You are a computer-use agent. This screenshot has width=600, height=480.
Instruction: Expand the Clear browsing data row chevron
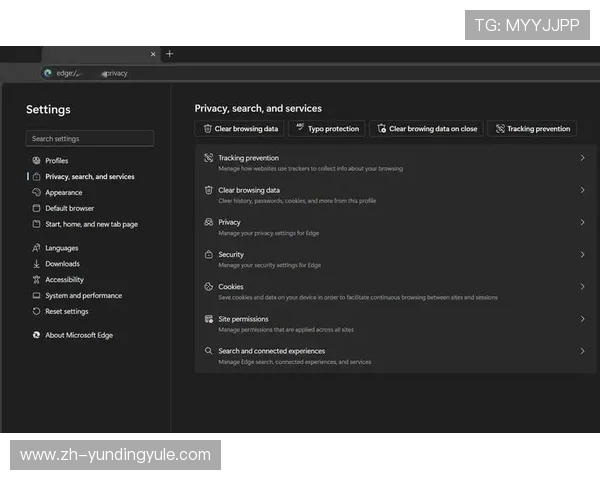click(x=582, y=190)
